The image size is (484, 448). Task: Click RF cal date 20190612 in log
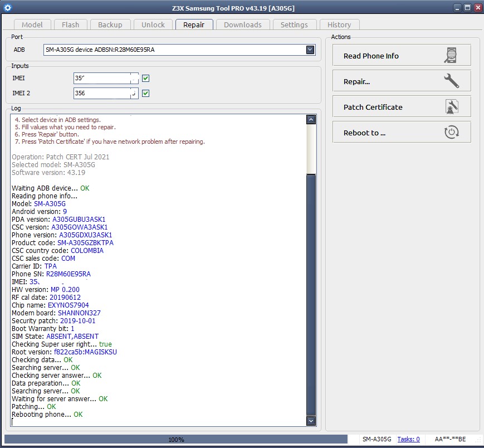tap(65, 298)
